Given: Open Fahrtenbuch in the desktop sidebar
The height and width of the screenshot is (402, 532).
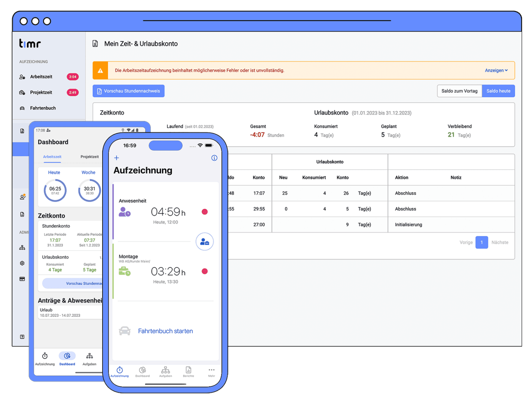Looking at the screenshot, I should [43, 108].
